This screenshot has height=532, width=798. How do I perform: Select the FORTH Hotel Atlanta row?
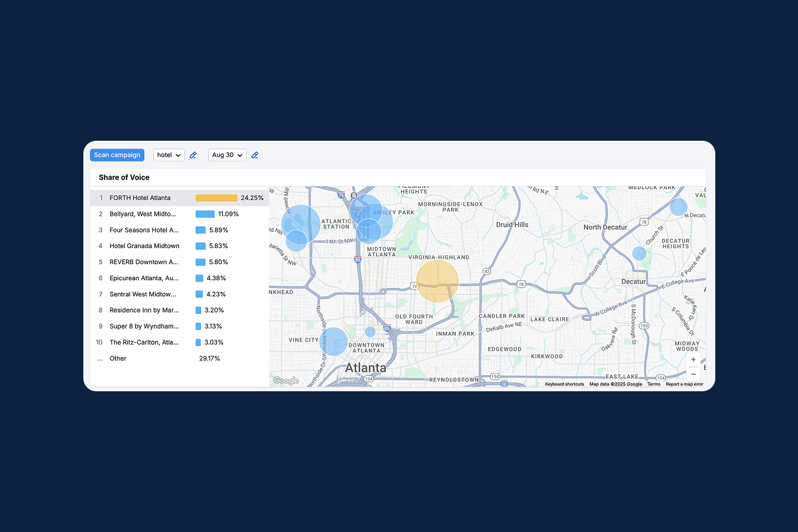click(179, 198)
